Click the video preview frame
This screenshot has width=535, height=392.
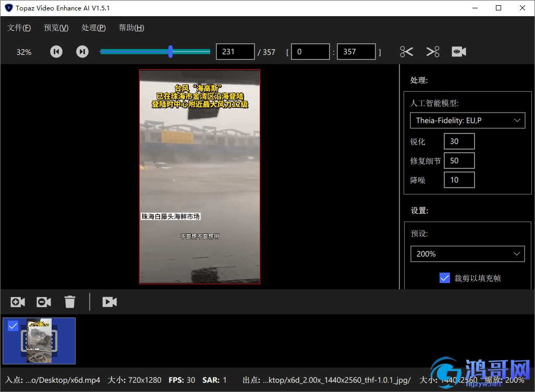tap(200, 177)
